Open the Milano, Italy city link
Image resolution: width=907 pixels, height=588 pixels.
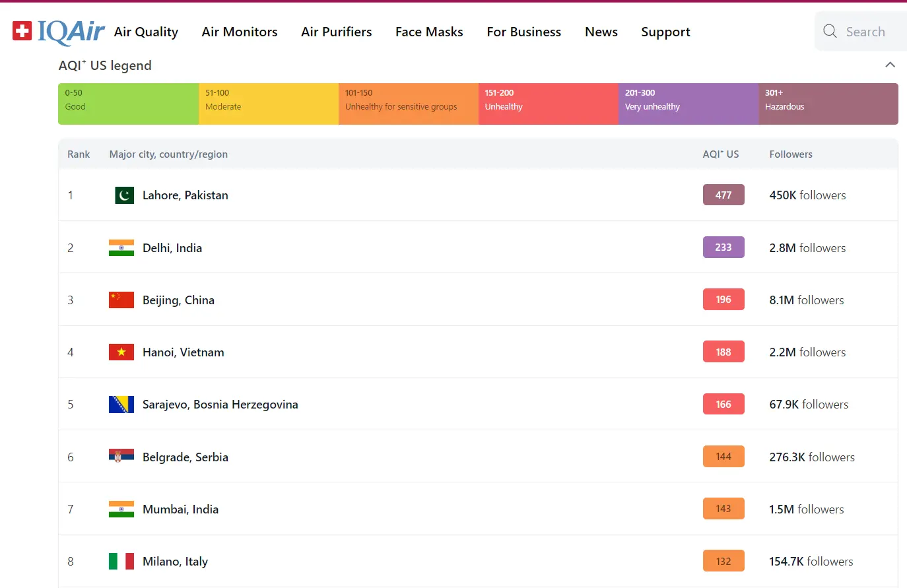tap(175, 562)
